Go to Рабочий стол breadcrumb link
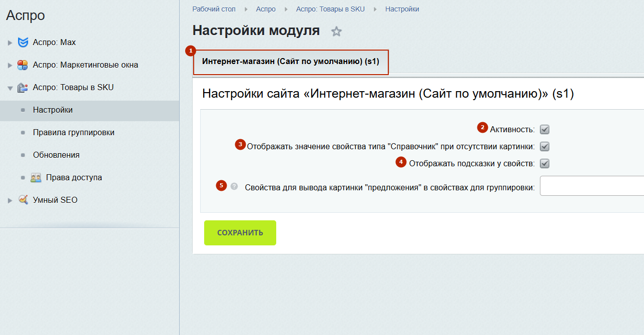 [214, 9]
